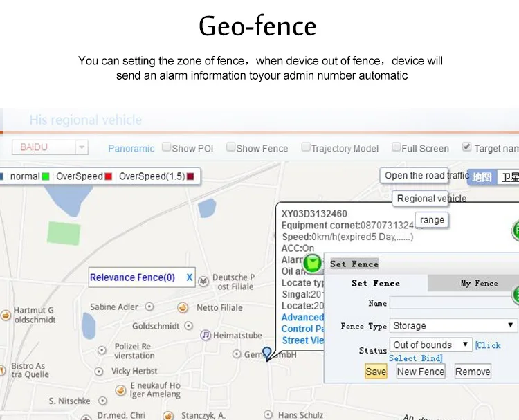Screen dimensions: 519x420
Task: Toggle the Full Screen checkbox
Action: (396, 147)
